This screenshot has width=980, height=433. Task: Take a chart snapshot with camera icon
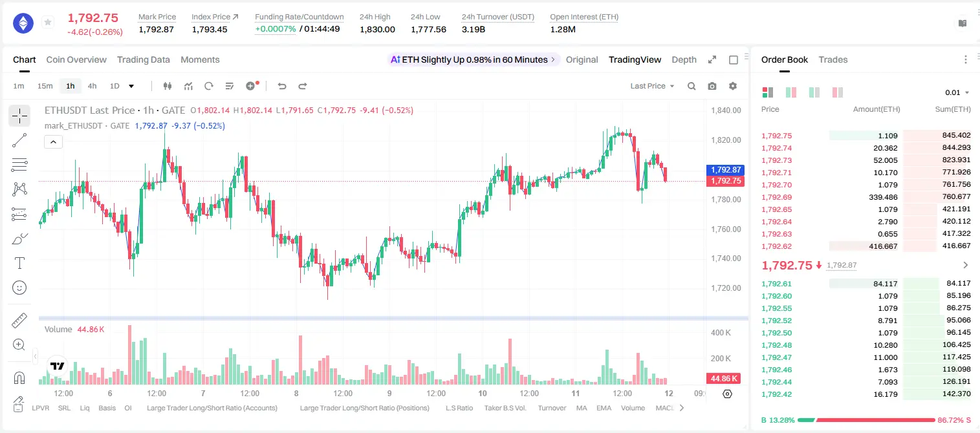pos(712,86)
